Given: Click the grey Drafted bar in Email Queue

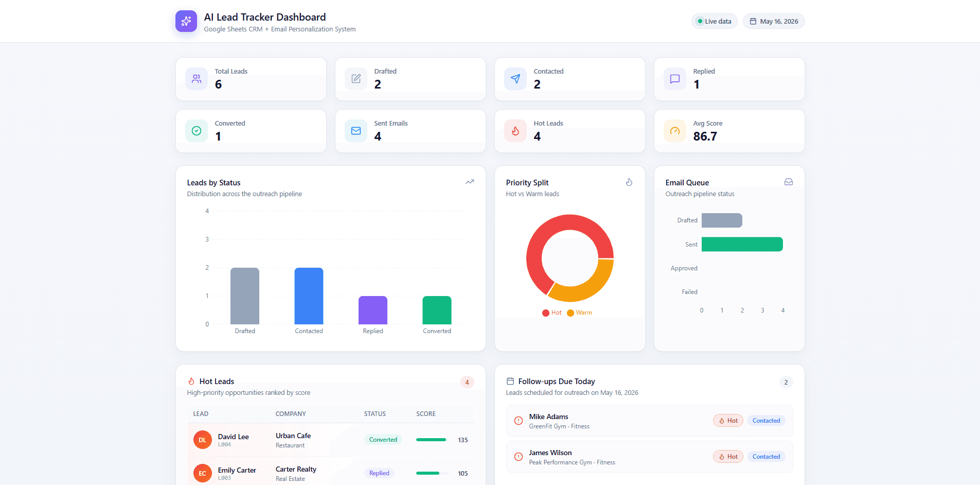Looking at the screenshot, I should tap(722, 220).
